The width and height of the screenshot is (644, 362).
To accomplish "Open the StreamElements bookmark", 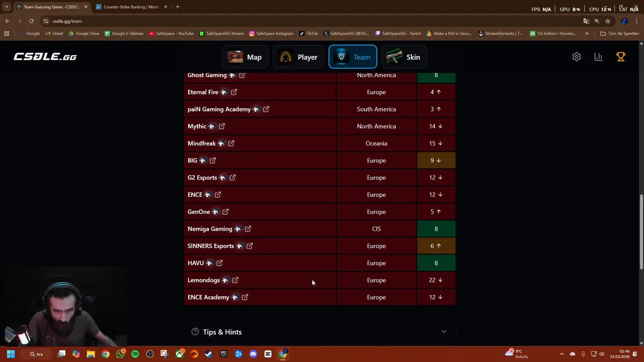I will pyautogui.click(x=500, y=34).
